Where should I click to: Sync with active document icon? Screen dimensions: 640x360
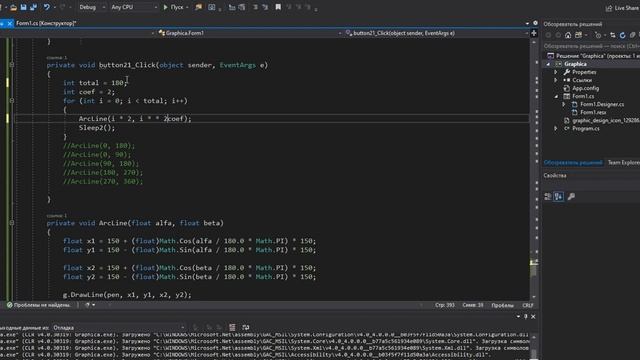[x=613, y=36]
